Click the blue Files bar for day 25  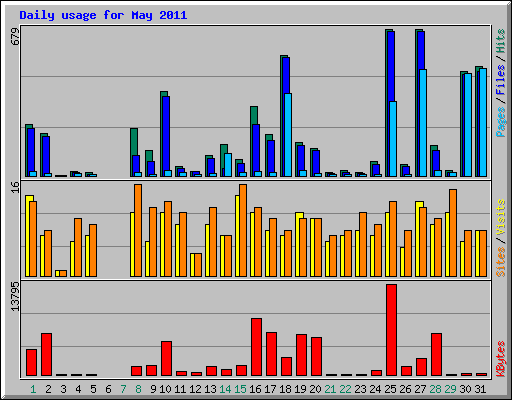click(x=392, y=67)
